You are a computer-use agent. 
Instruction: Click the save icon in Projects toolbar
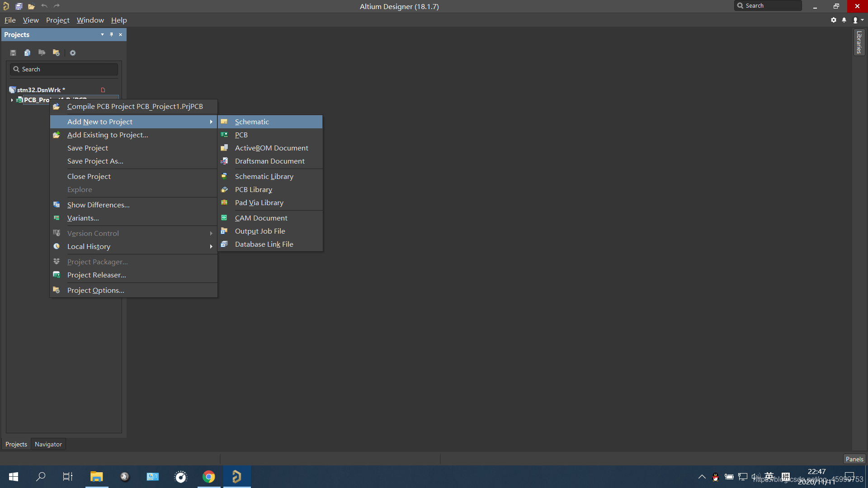click(x=13, y=53)
